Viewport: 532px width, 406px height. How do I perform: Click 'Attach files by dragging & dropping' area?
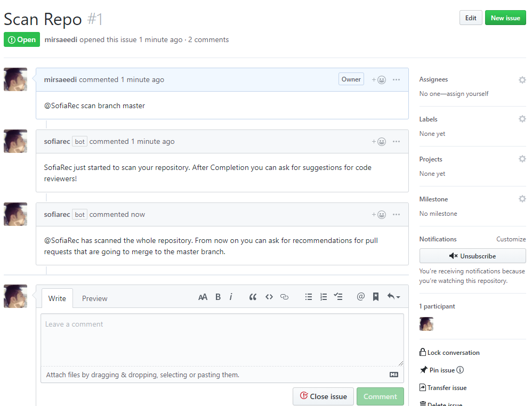click(x=222, y=375)
